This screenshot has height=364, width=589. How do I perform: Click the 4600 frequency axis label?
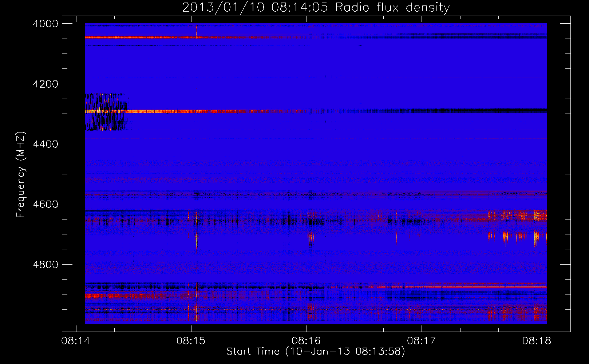pos(46,204)
